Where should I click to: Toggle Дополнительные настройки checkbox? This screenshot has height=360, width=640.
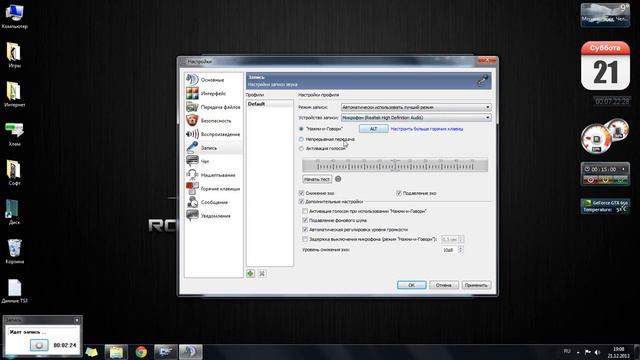[302, 202]
